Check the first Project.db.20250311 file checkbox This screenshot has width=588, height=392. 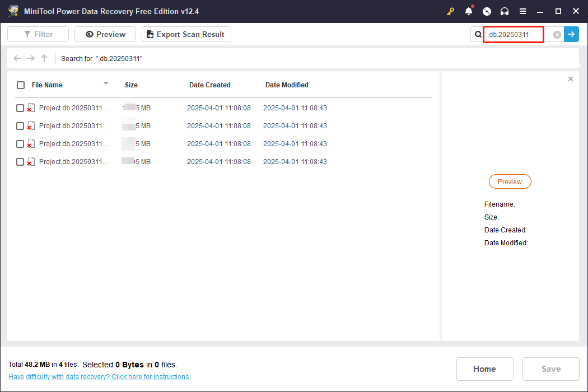tap(20, 108)
